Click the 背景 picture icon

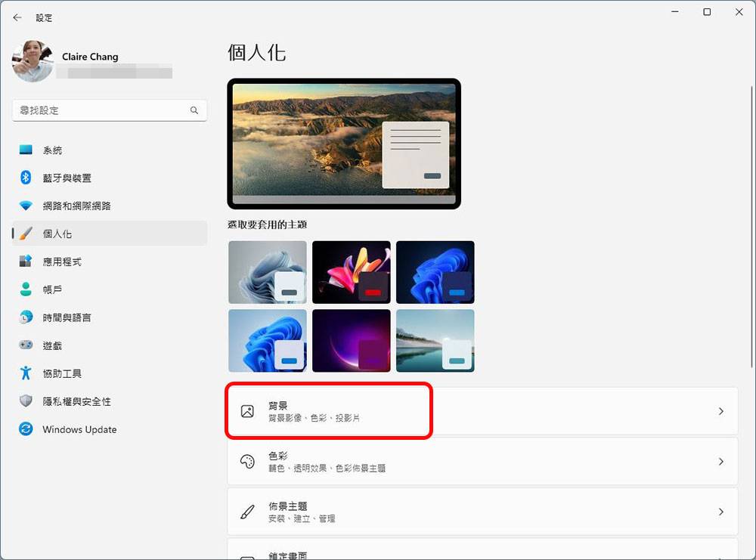pyautogui.click(x=246, y=410)
